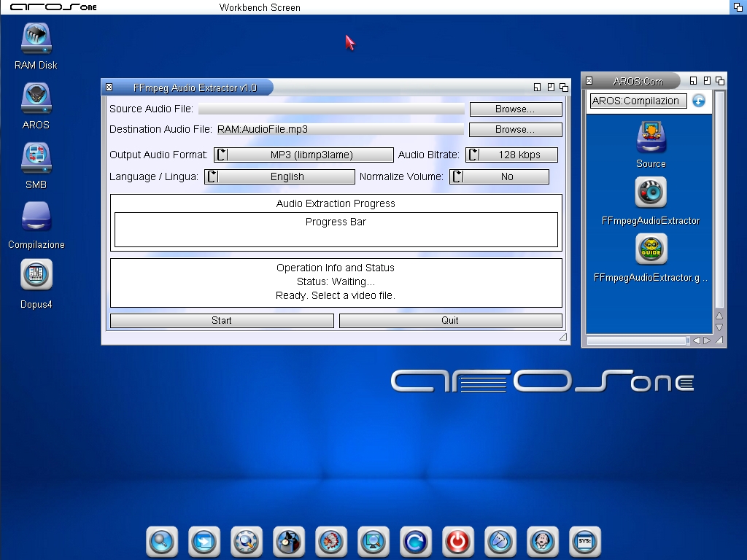Click the stopwatch dock icon

pyautogui.click(x=289, y=542)
